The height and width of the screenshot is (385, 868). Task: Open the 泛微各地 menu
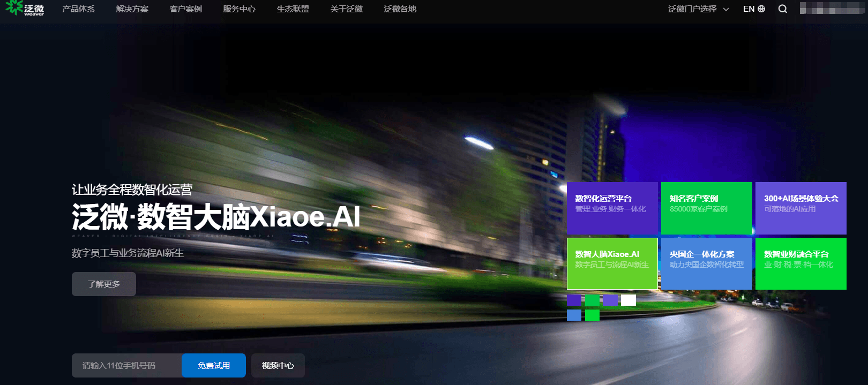(x=400, y=9)
